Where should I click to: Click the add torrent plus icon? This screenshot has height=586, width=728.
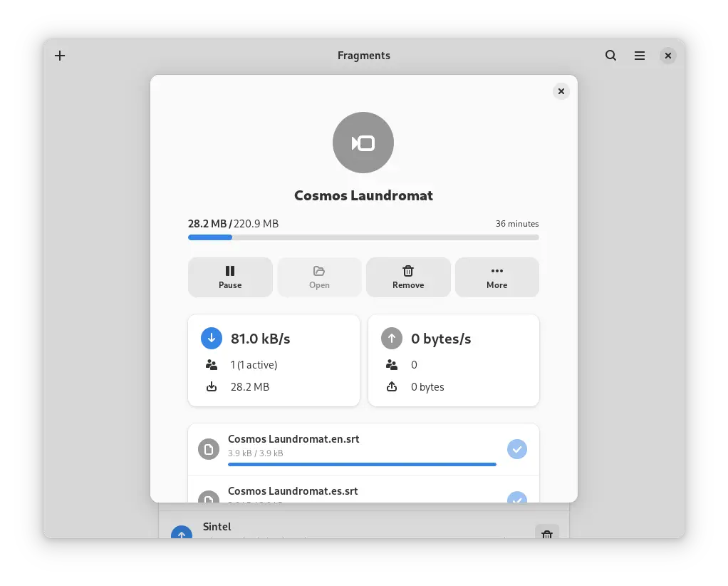[x=60, y=56]
